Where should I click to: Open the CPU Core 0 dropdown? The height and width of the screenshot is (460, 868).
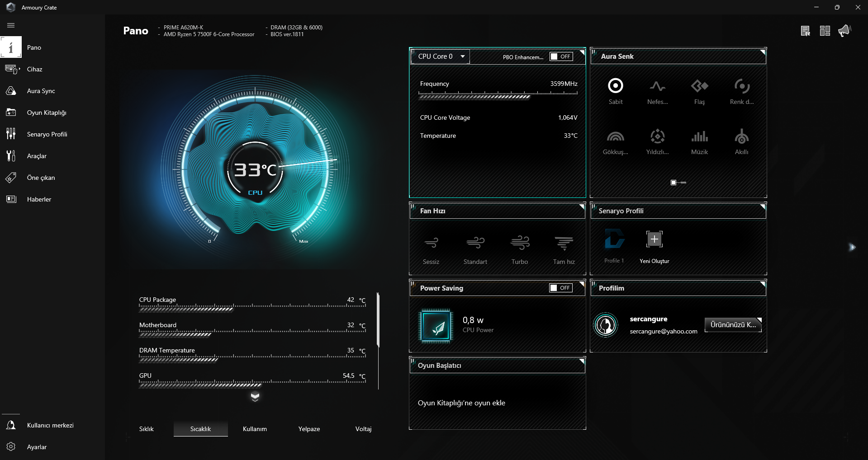pos(441,56)
